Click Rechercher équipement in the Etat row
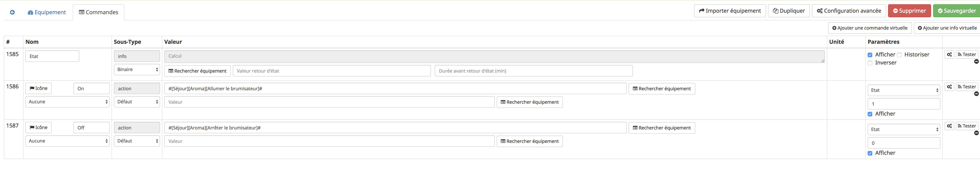The width and height of the screenshot is (980, 189). click(197, 71)
